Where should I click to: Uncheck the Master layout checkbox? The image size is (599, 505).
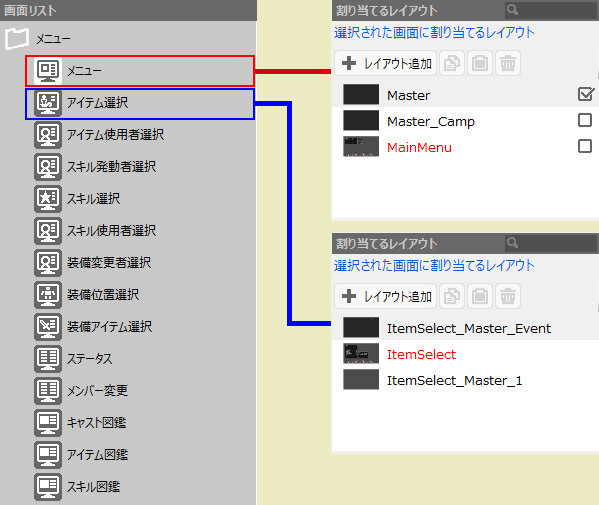[585, 94]
